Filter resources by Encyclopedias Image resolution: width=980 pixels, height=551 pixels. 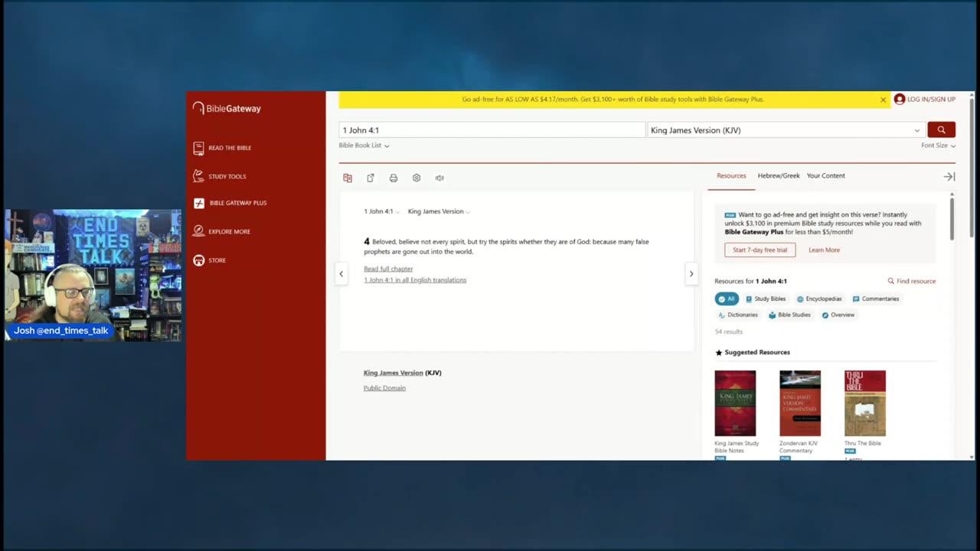819,299
